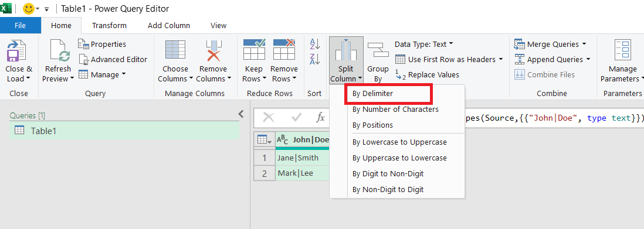Cancel the formula with the X icon
This screenshot has width=644, height=229.
(x=269, y=118)
